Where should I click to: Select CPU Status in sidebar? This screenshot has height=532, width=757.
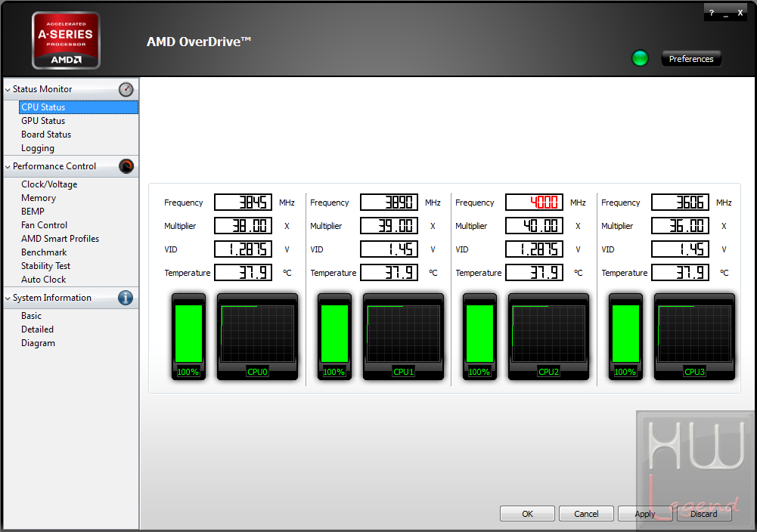tap(79, 107)
